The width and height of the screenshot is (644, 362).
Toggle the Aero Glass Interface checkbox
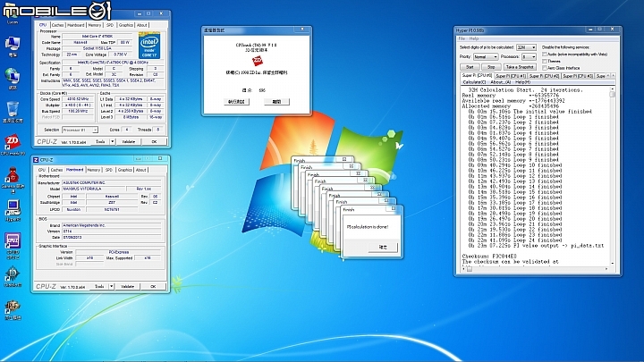545,68
